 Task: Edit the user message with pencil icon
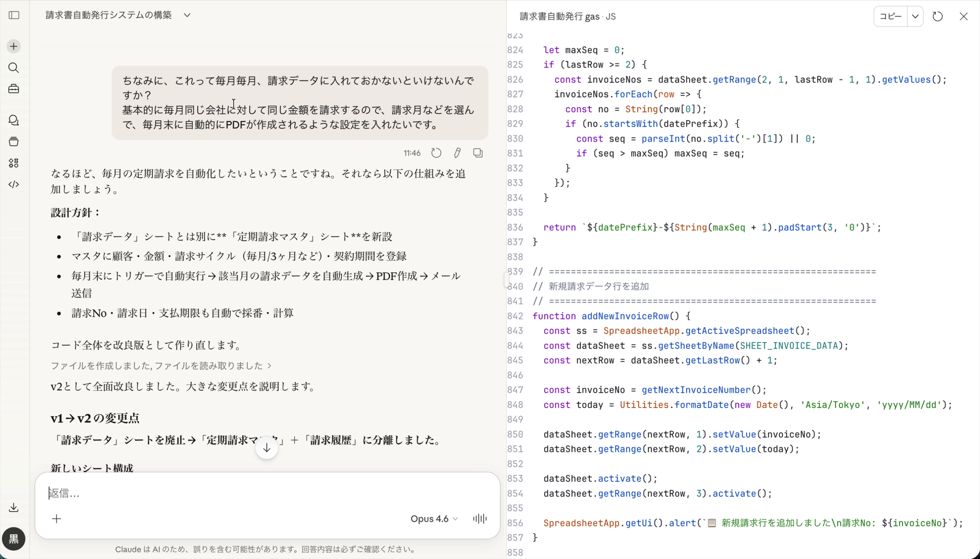(457, 153)
